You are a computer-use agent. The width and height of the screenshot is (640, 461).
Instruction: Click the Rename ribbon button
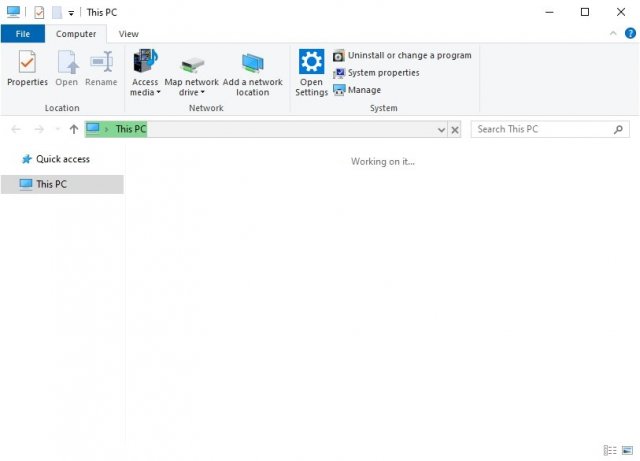coord(101,68)
